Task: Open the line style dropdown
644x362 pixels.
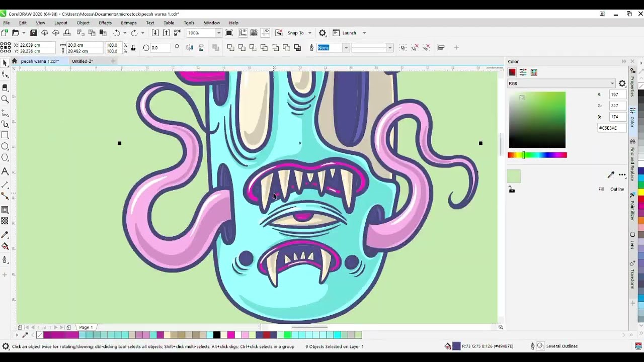Action: pos(389,48)
